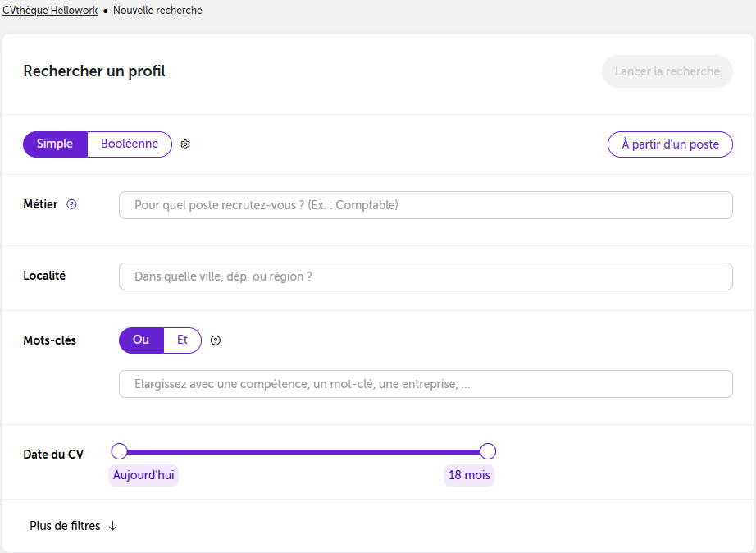Image resolution: width=756 pixels, height=553 pixels.
Task: Focus the Mots-clés keyword field
Action: (x=426, y=384)
